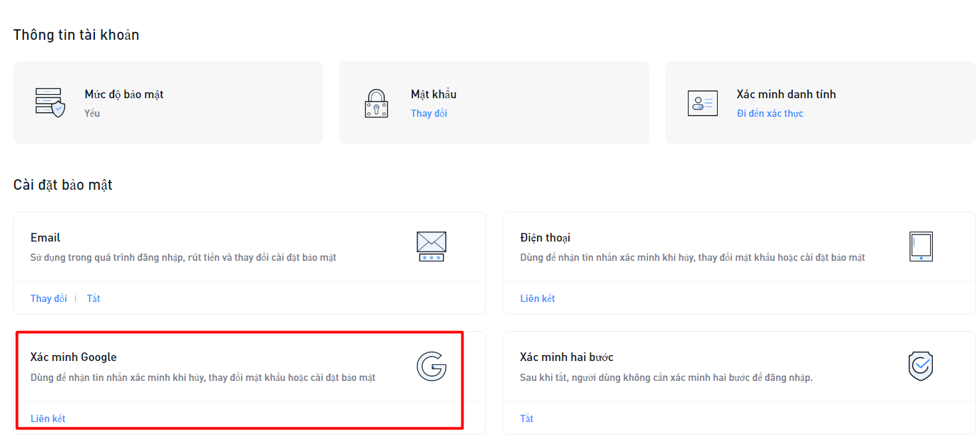
Task: Click the Xác minh Google title
Action: point(74,357)
